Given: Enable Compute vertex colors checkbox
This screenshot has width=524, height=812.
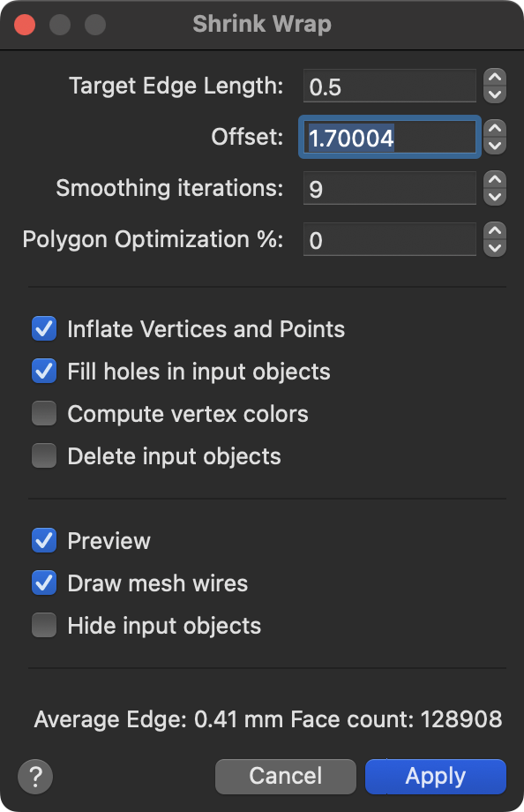Looking at the screenshot, I should [x=44, y=413].
